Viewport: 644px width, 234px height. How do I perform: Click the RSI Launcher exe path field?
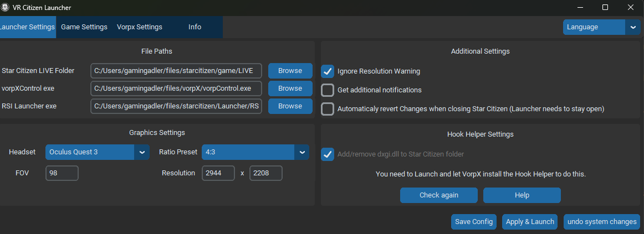pos(176,106)
